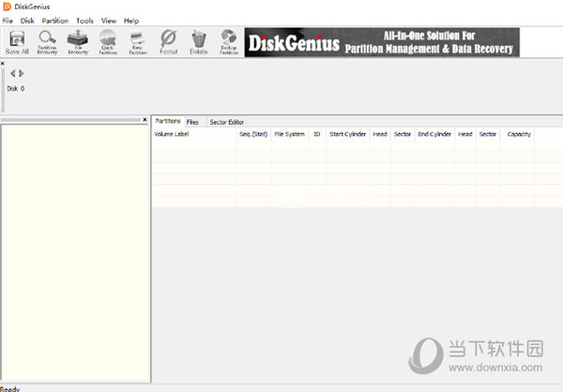Open the Backup Partition tool
Image resolution: width=563 pixels, height=392 pixels.
point(228,42)
